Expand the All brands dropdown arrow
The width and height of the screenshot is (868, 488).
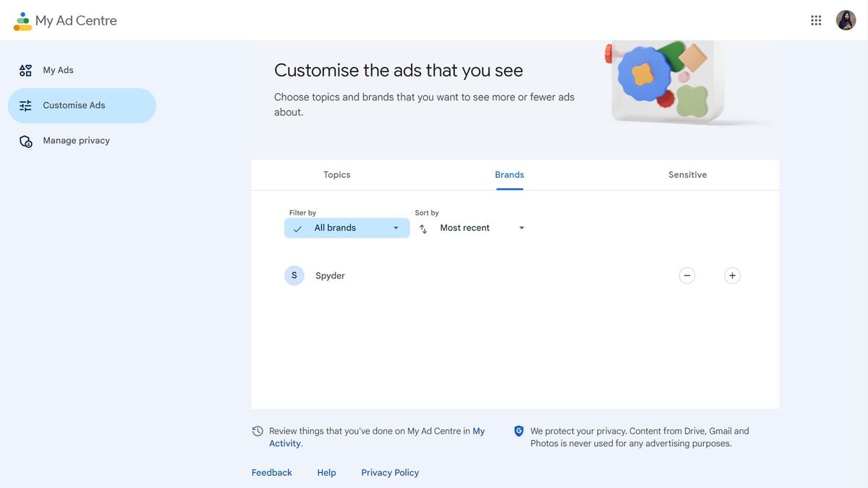pyautogui.click(x=395, y=227)
